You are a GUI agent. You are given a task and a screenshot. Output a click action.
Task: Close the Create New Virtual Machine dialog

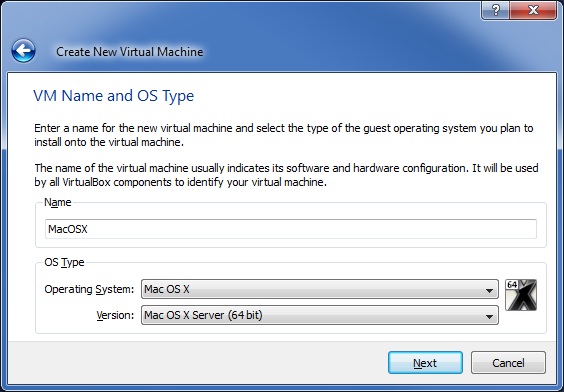pos(533,10)
